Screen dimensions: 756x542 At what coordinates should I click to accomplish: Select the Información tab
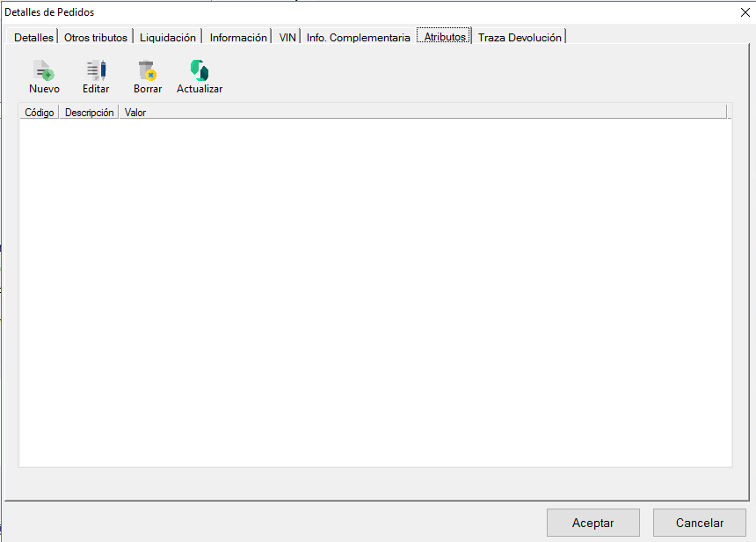coord(238,38)
